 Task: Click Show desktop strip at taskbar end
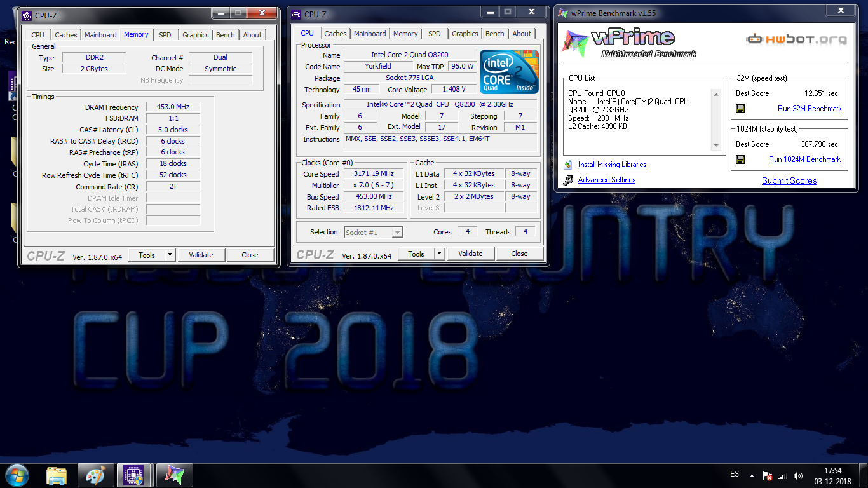864,476
